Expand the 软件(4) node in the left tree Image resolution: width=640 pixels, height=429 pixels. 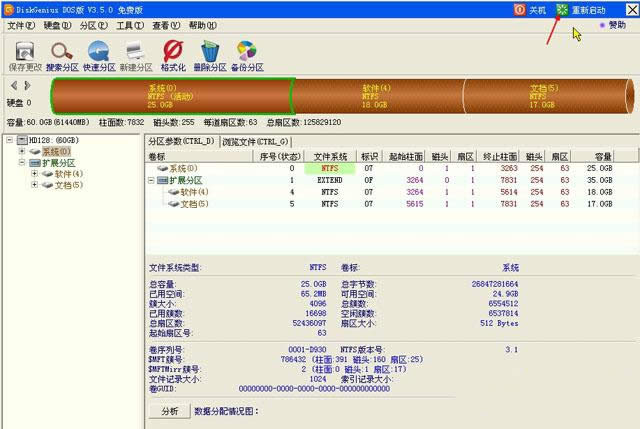[x=35, y=174]
